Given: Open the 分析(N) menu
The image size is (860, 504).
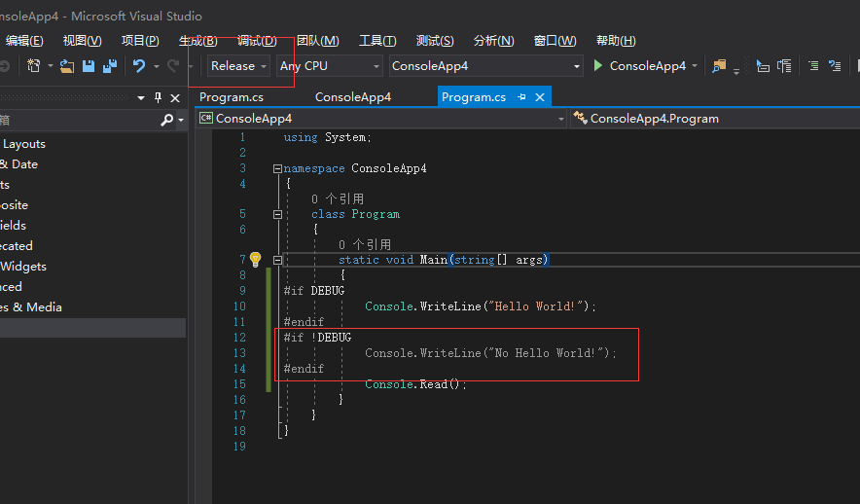Looking at the screenshot, I should [493, 41].
